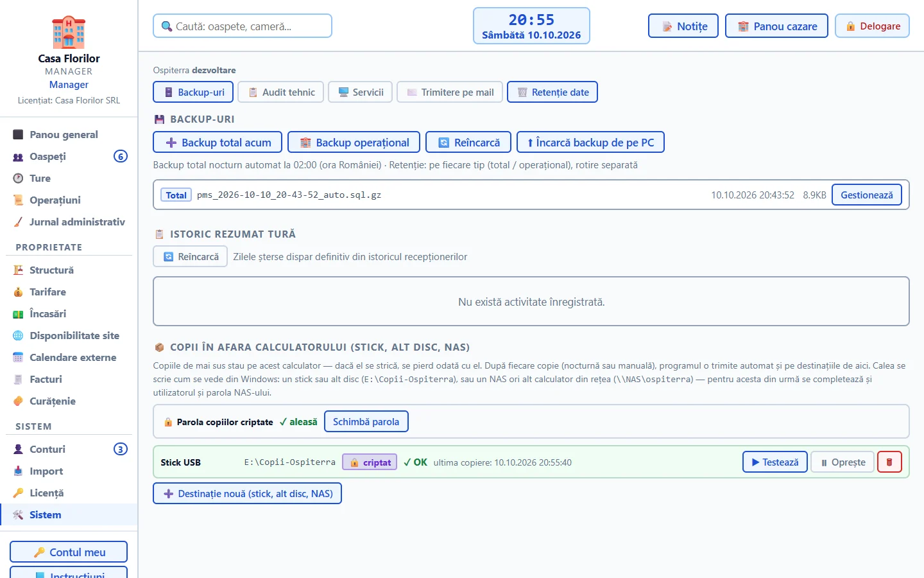Click the Calendare externe calendar icon
Screen dimensions: 924x578
pyautogui.click(x=18, y=357)
